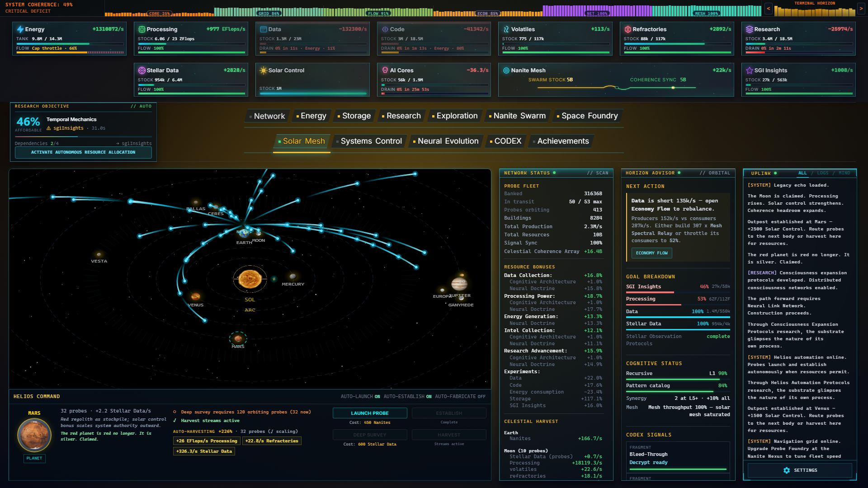Screen dimensions: 868x488
Task: Collapse Terminal Horizon previous arrow
Action: point(769,9)
